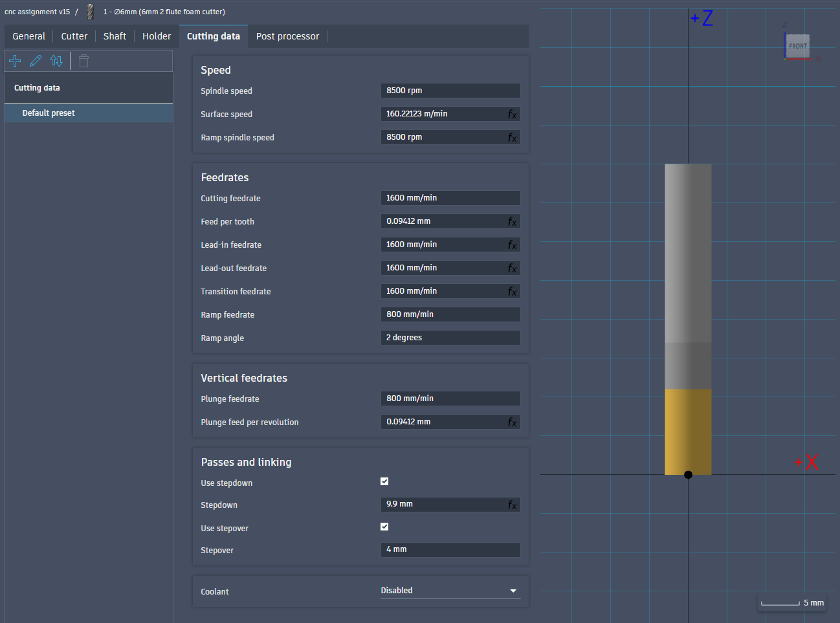Screen dimensions: 840x623
Task: Click the fx icon for Stepdown
Action: pos(512,505)
